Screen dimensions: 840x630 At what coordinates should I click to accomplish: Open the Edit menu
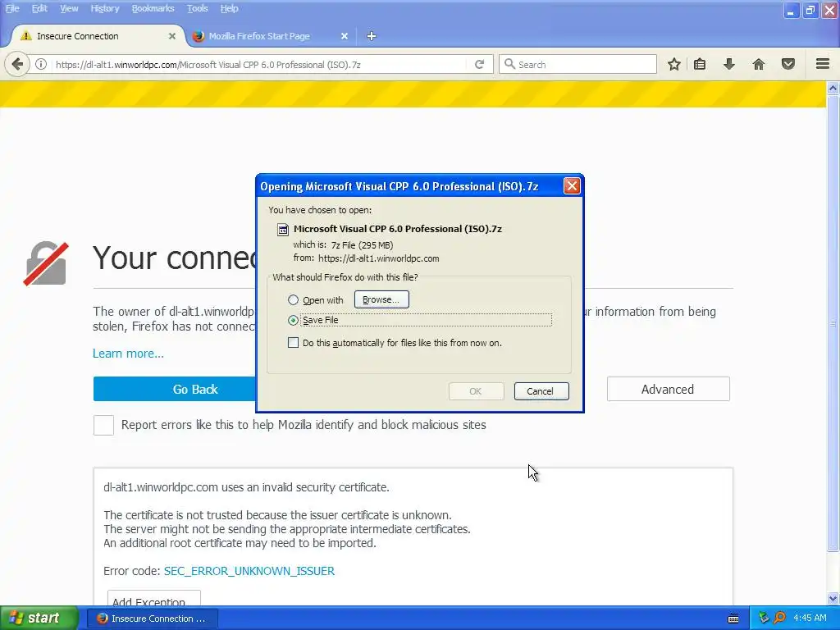(x=39, y=8)
